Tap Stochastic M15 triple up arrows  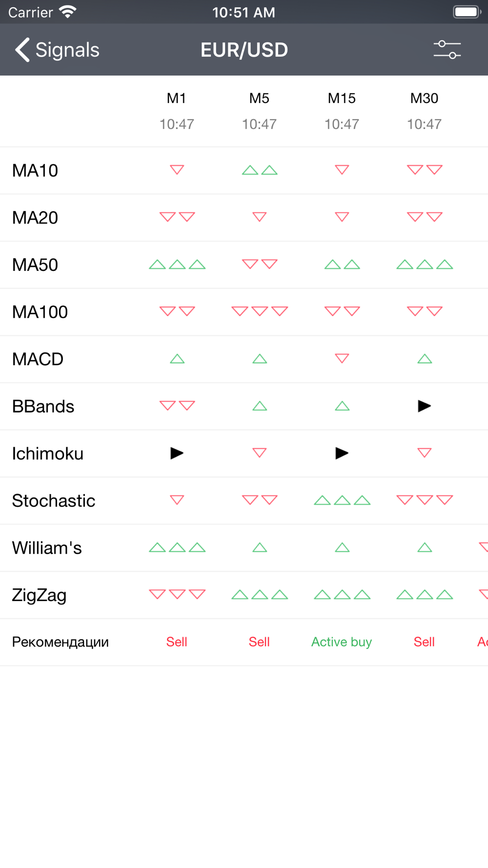pyautogui.click(x=342, y=500)
